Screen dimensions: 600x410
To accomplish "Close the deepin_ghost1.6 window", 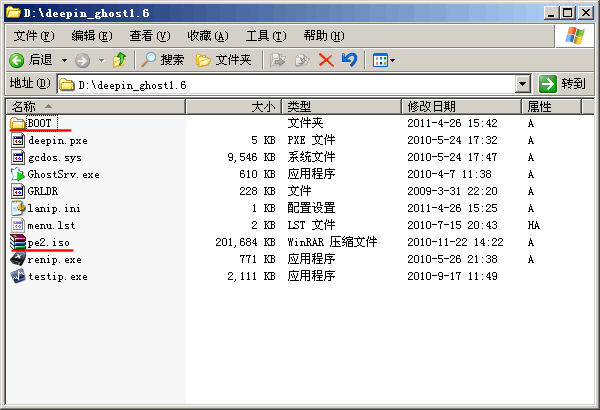I will [585, 13].
